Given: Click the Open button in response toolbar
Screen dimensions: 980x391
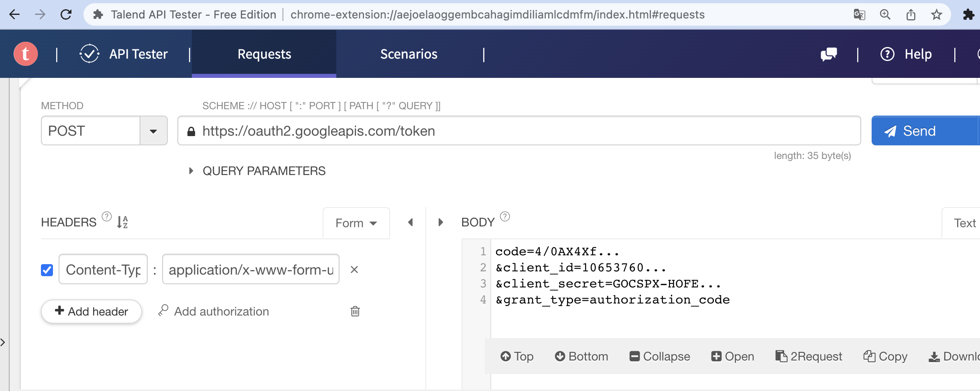Looking at the screenshot, I should pos(733,356).
